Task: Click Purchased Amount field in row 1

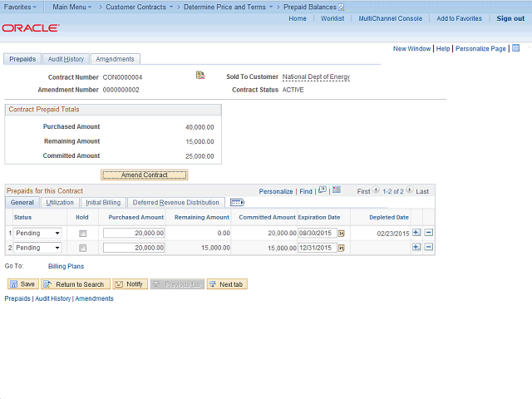Action: (x=134, y=233)
